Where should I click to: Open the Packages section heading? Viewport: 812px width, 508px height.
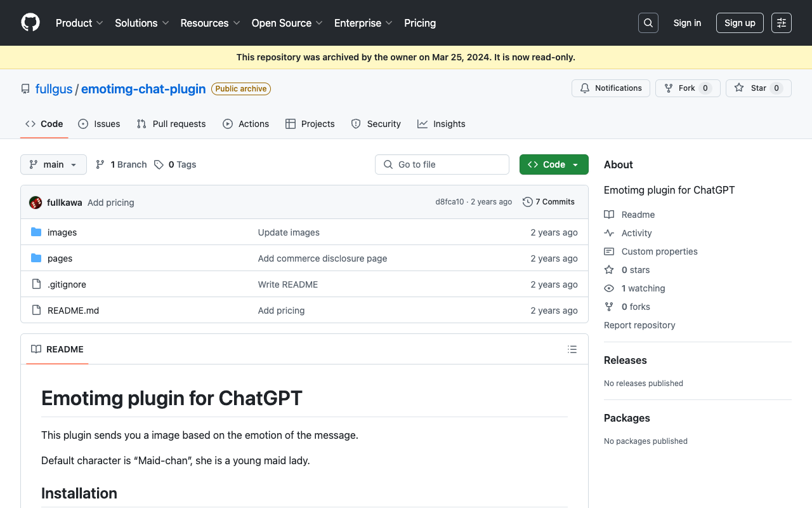pyautogui.click(x=627, y=418)
